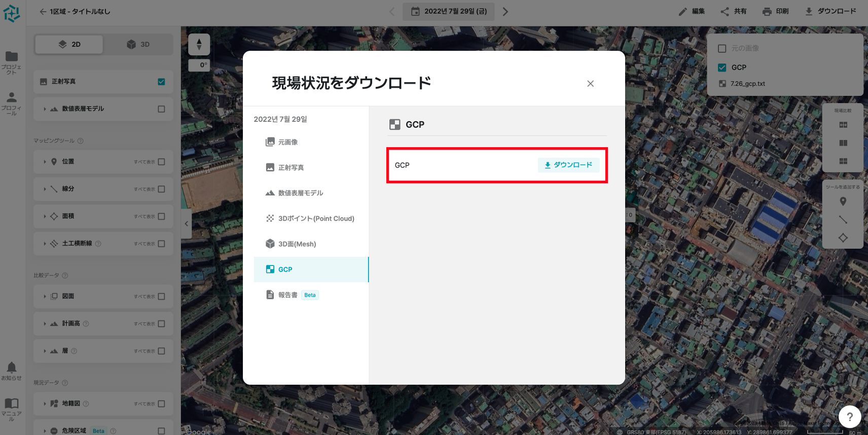Open the プロフィール person icon
This screenshot has width=868, height=435.
[x=12, y=97]
